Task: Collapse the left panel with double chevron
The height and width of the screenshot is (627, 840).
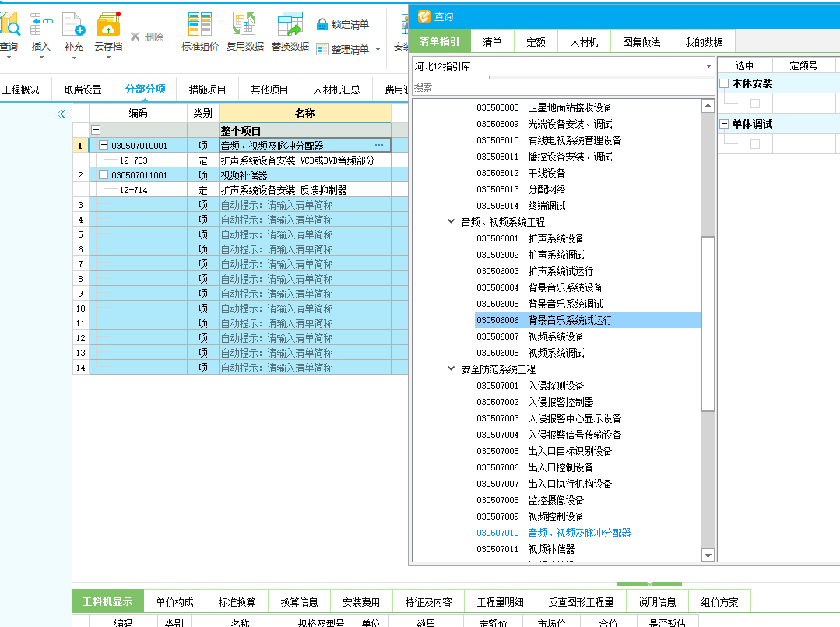Action: tap(62, 114)
